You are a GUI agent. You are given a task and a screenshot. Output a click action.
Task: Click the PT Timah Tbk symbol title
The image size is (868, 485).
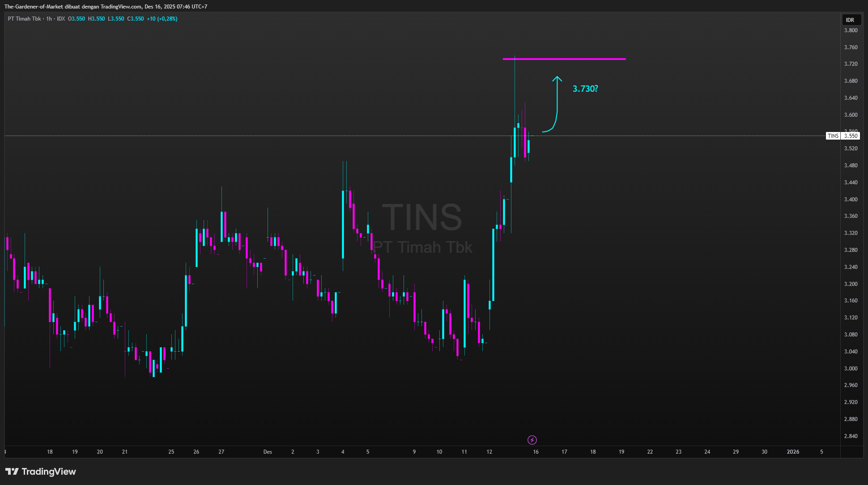coord(24,19)
